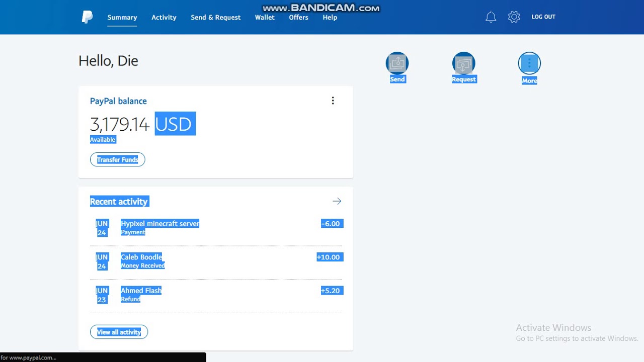Click the Transfer Funds button
The image size is (644, 362).
click(x=118, y=159)
